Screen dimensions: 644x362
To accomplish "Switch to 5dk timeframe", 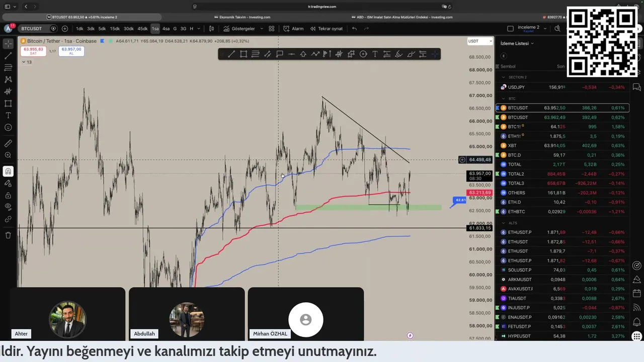I will [102, 29].
